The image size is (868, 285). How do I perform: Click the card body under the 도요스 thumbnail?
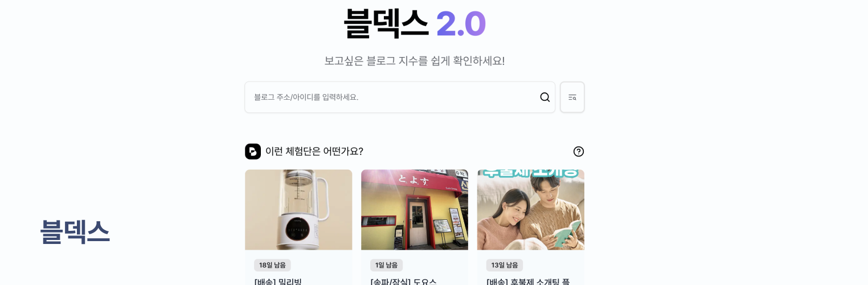click(x=415, y=268)
